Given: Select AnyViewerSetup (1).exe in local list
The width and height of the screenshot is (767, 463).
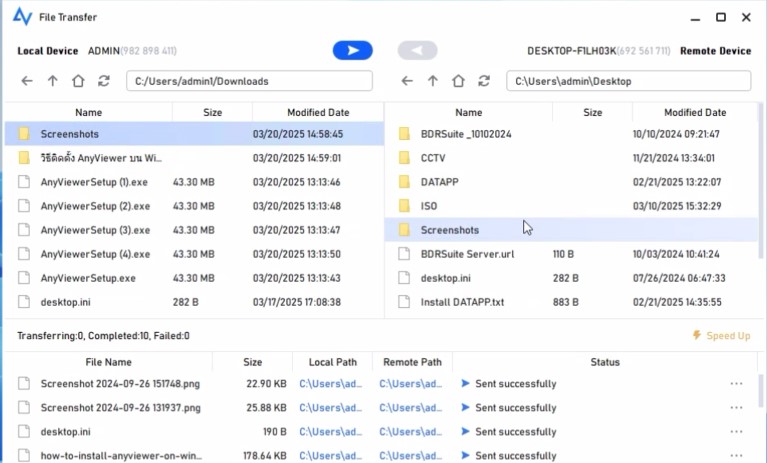Looking at the screenshot, I should pyautogui.click(x=95, y=182).
